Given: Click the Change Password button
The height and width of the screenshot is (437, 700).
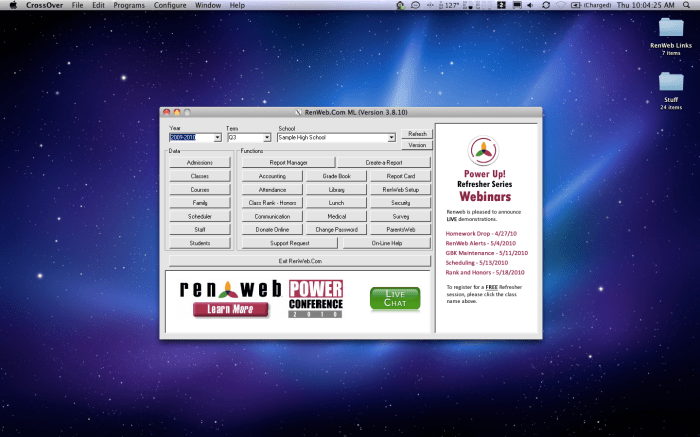Looking at the screenshot, I should click(337, 229).
